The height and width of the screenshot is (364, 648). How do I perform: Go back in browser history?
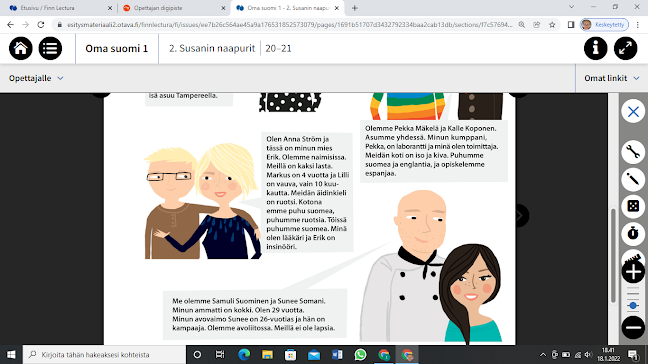(x=10, y=25)
